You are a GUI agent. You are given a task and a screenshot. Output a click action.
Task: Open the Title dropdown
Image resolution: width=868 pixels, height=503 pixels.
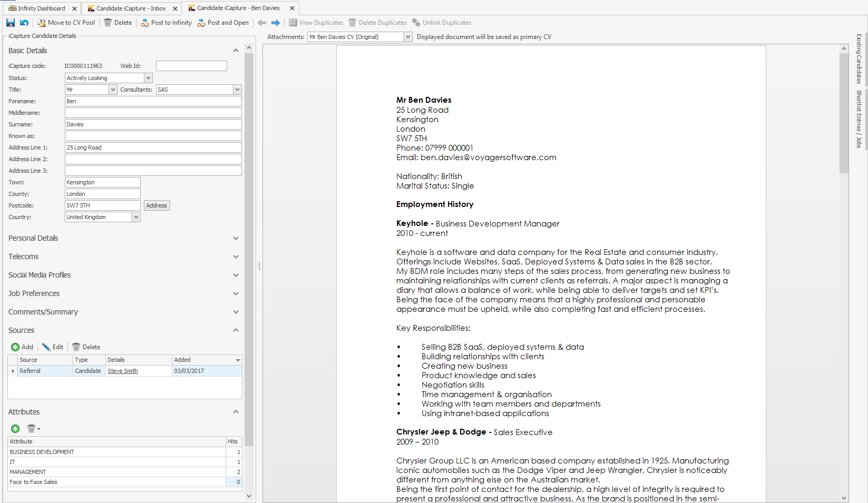(113, 90)
